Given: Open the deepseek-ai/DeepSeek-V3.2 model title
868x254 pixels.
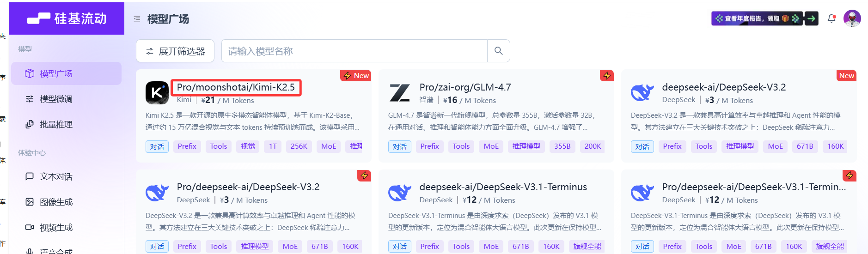Looking at the screenshot, I should click(724, 87).
